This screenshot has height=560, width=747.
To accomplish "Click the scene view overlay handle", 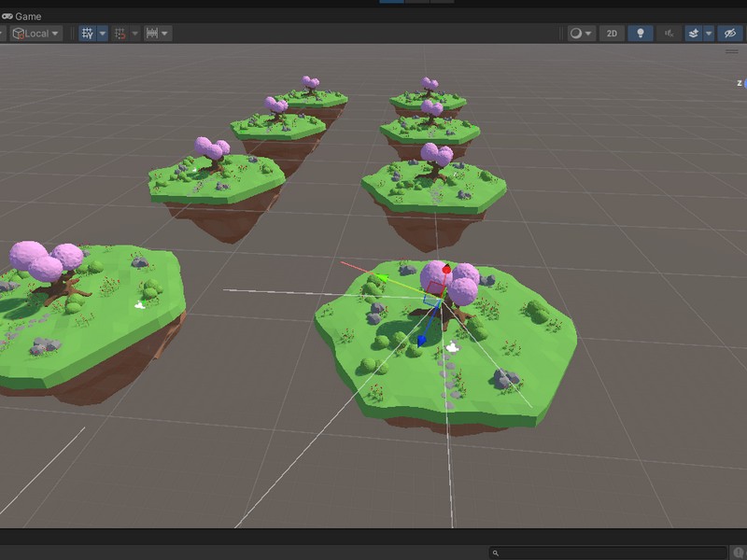I will 731,51.
